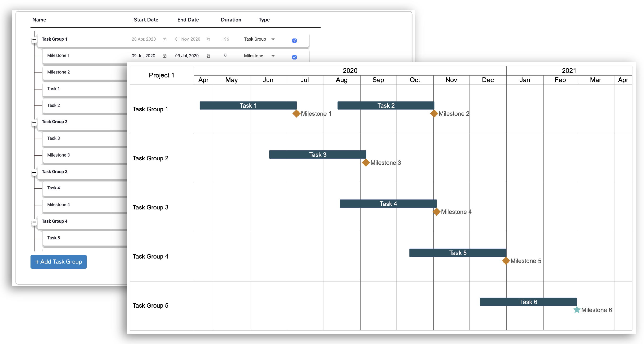Open Task Group 1 type dropdown

[273, 39]
